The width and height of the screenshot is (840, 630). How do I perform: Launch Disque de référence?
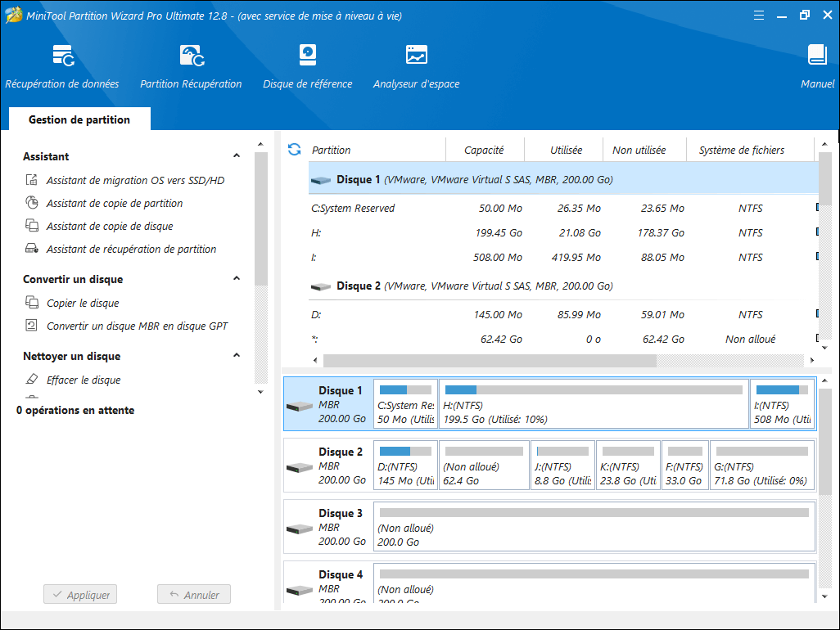click(307, 65)
